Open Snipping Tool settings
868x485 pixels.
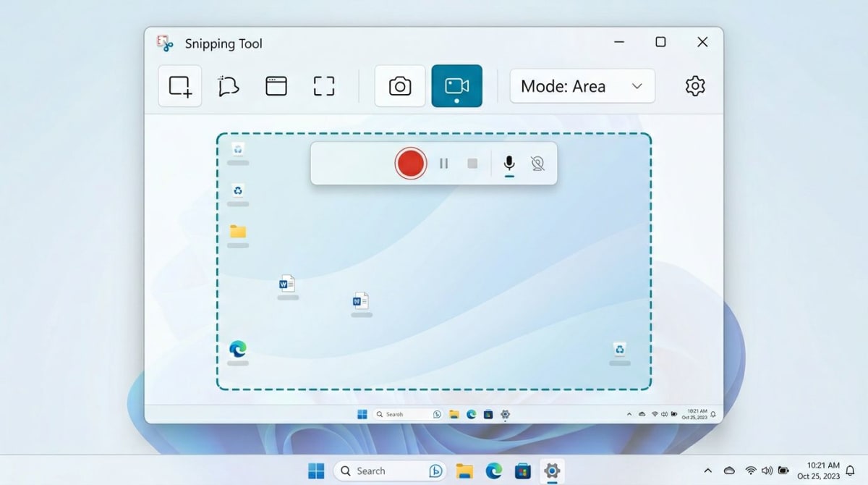[694, 85]
